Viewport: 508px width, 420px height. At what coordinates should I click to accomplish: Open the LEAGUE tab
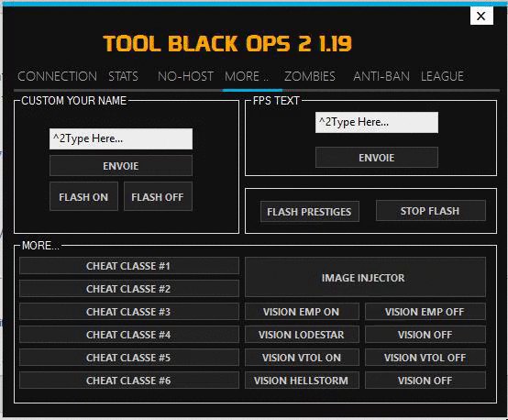point(442,76)
